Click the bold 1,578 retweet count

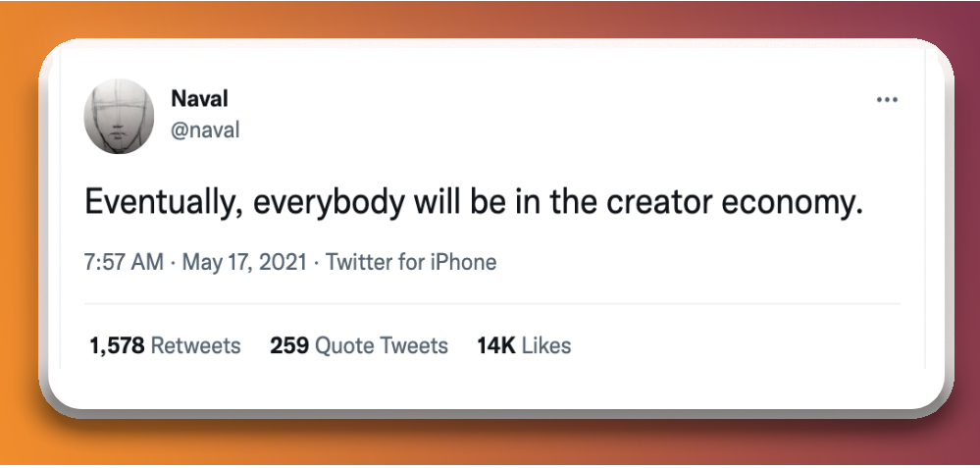pyautogui.click(x=118, y=346)
